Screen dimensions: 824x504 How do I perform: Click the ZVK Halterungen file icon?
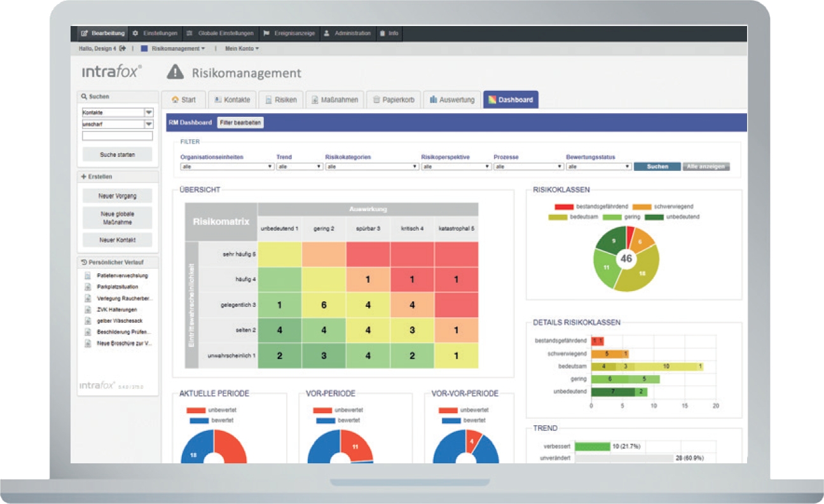pos(88,310)
